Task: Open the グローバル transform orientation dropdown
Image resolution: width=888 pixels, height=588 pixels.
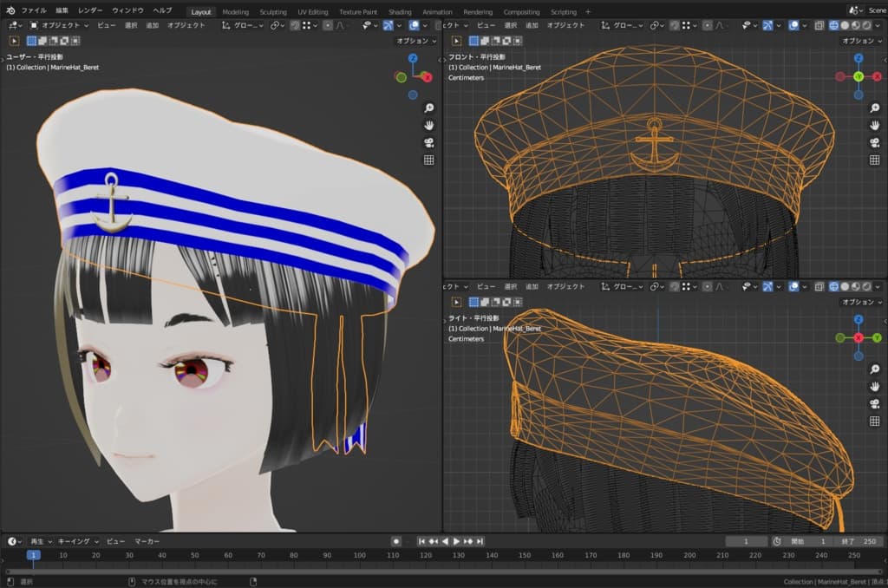Action: 245,26
